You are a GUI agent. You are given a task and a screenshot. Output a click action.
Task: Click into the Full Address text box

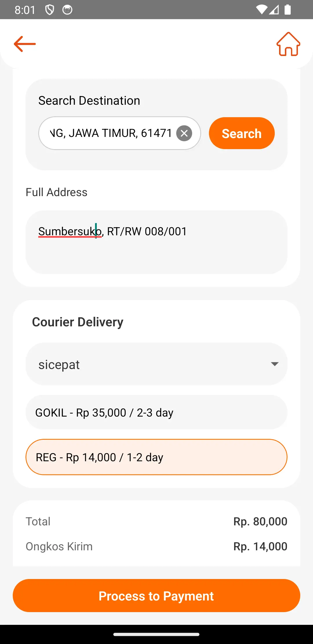coord(156,242)
